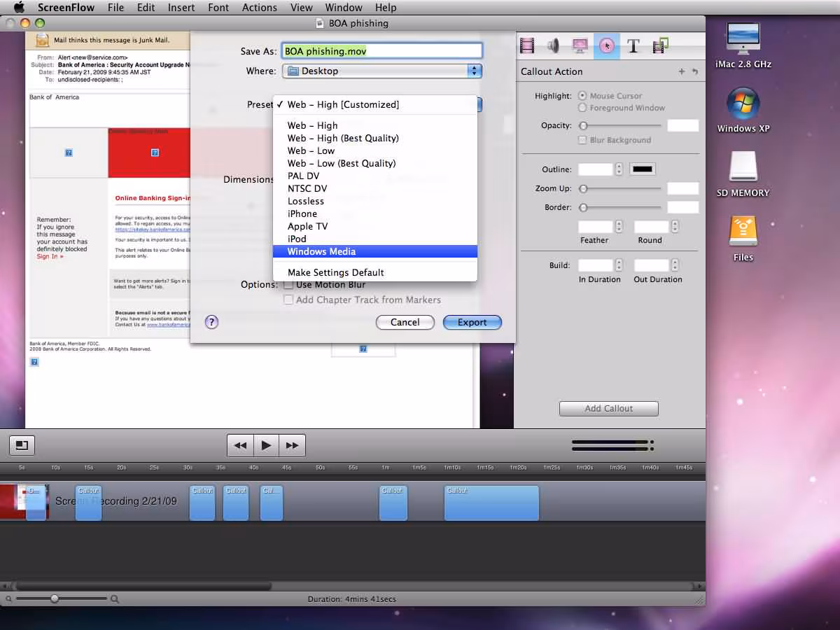The image size is (840, 630).
Task: Select checked Web - High [Customized] preset
Action: tap(375, 104)
